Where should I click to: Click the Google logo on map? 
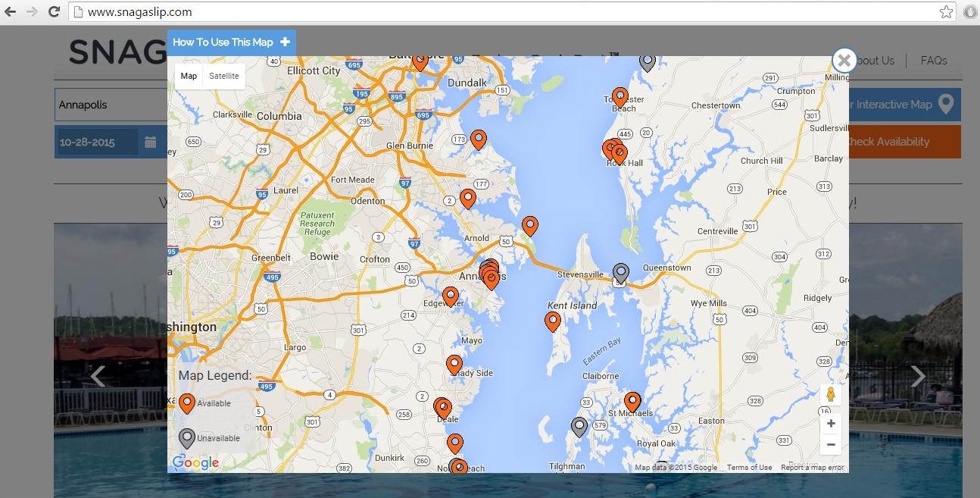pos(195,462)
